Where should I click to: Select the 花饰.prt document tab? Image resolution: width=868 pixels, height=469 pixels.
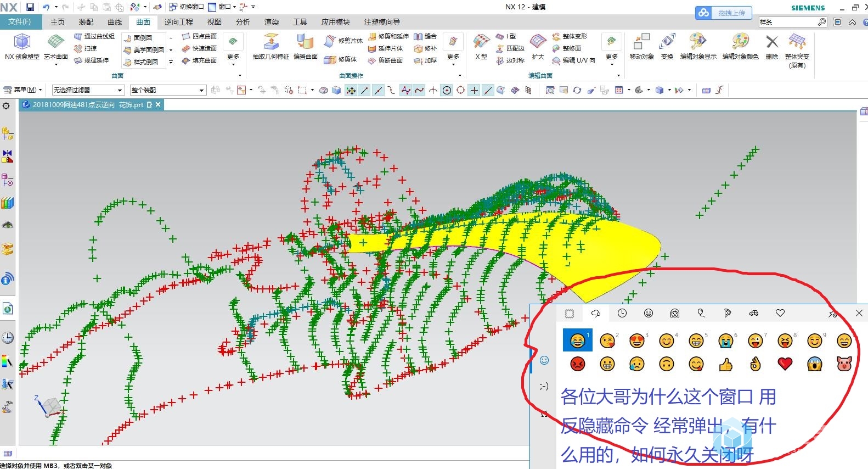(91, 104)
